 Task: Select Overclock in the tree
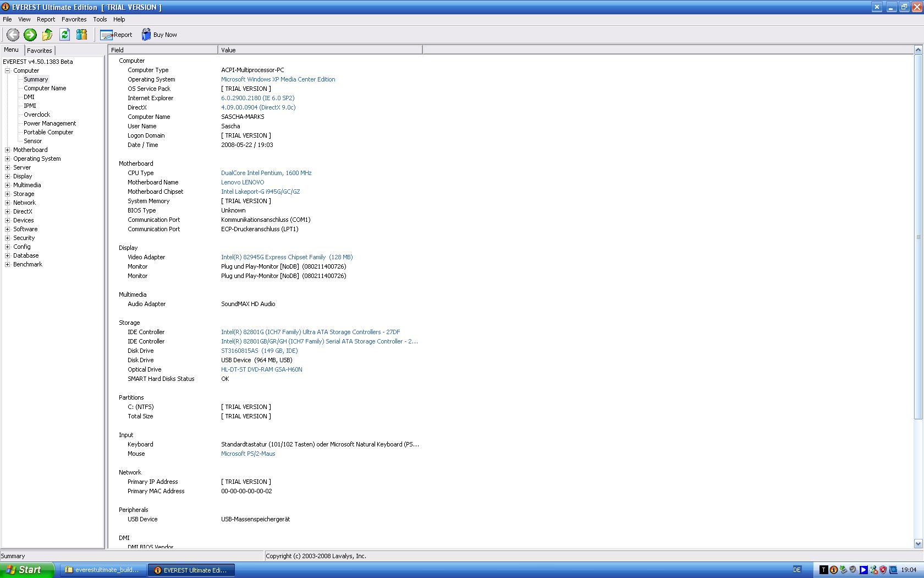pos(36,114)
